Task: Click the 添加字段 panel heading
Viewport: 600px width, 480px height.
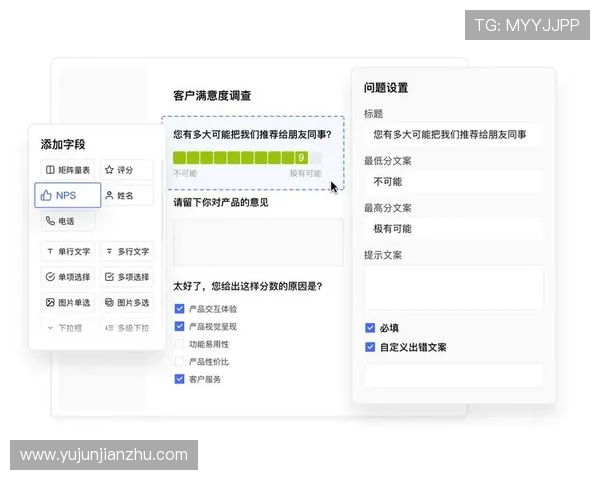Action: [63, 144]
